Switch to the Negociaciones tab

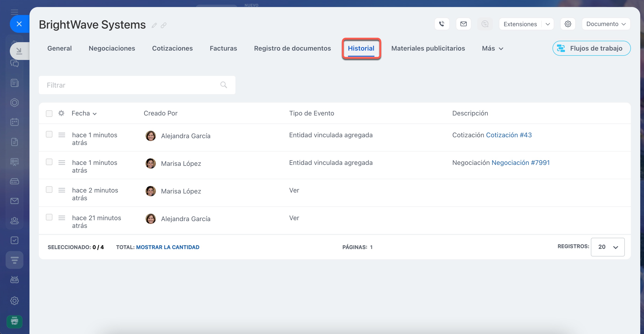coord(112,48)
